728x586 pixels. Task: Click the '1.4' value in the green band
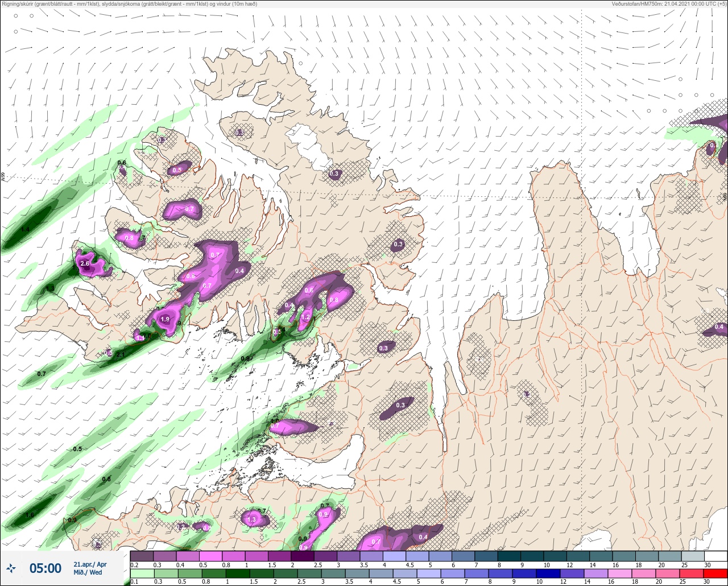pos(25,229)
